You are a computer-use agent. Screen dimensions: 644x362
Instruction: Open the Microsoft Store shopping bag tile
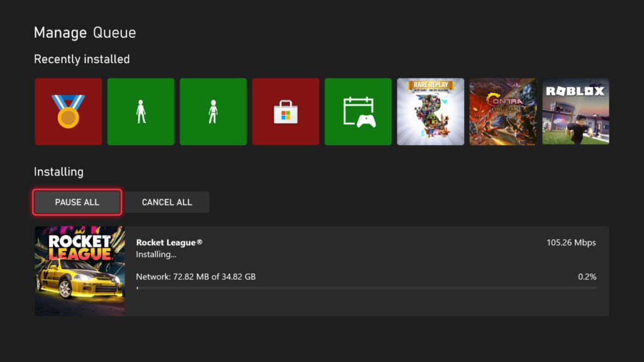click(x=286, y=111)
